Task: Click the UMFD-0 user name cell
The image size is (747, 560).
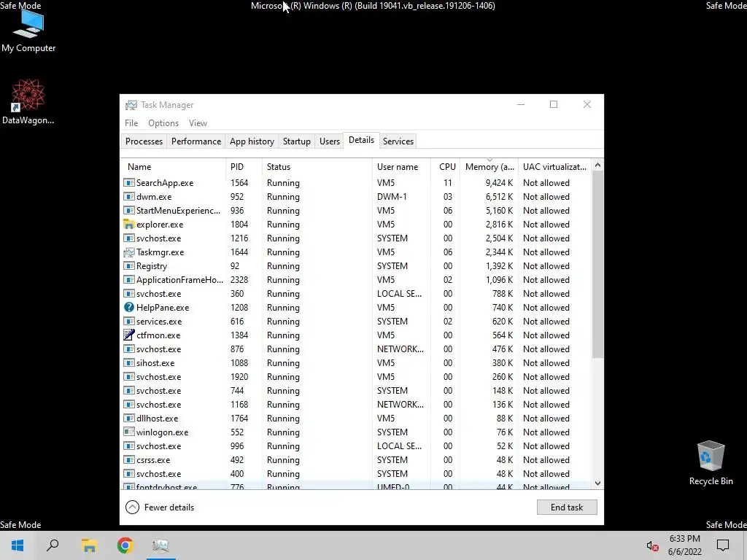Action: coord(393,486)
